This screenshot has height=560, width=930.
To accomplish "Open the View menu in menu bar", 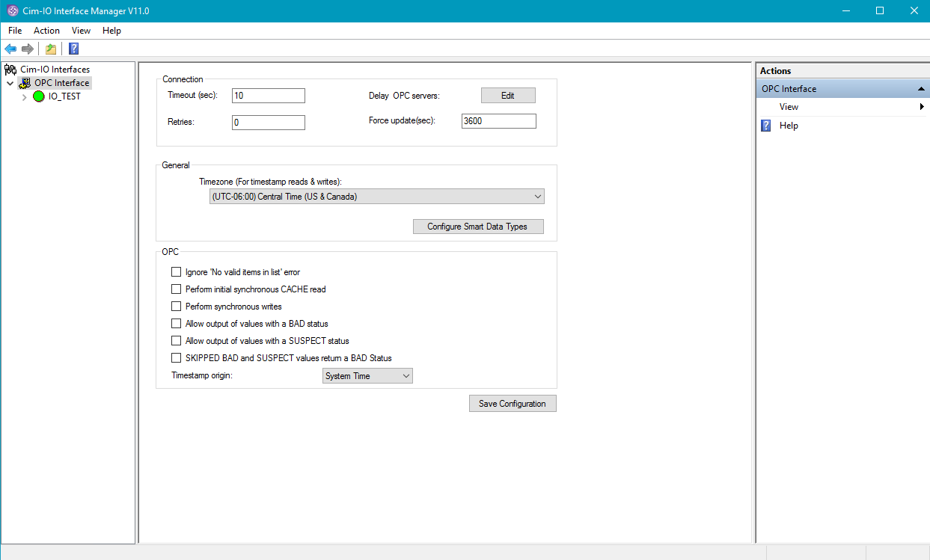I will click(81, 31).
